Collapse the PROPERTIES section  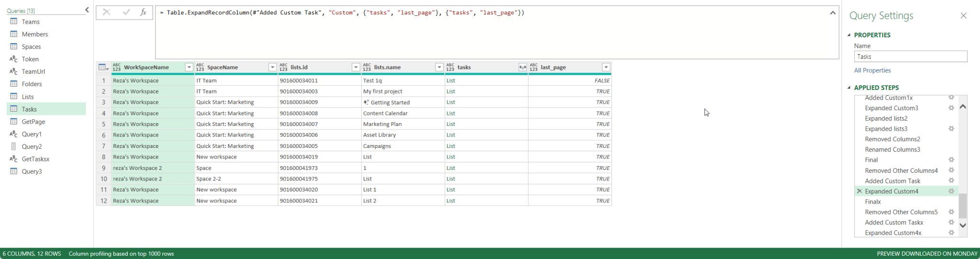tap(849, 35)
